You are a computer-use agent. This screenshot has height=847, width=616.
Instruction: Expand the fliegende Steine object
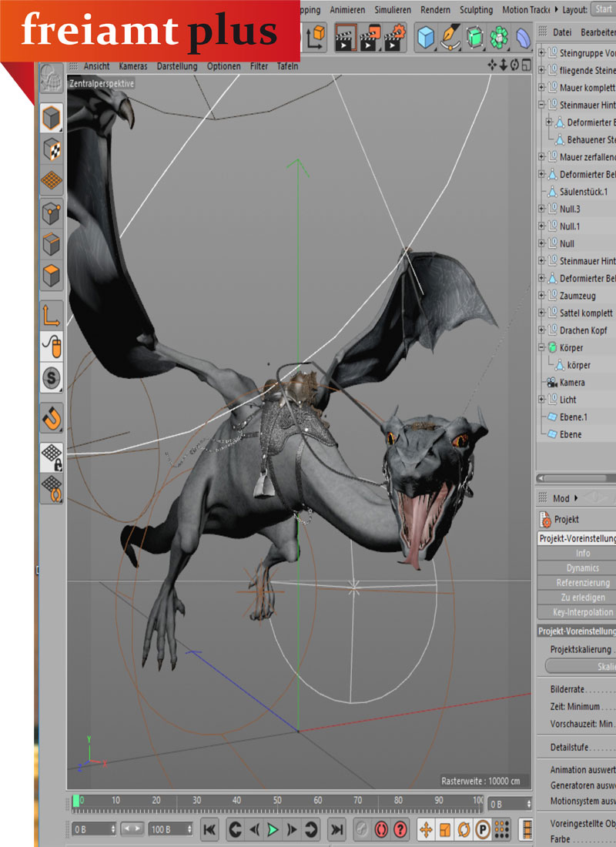pos(541,69)
